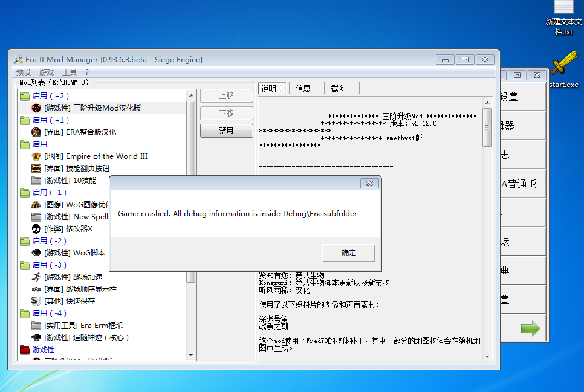Click the Era Erm框架 folder icon
584x392 pixels.
(36, 326)
